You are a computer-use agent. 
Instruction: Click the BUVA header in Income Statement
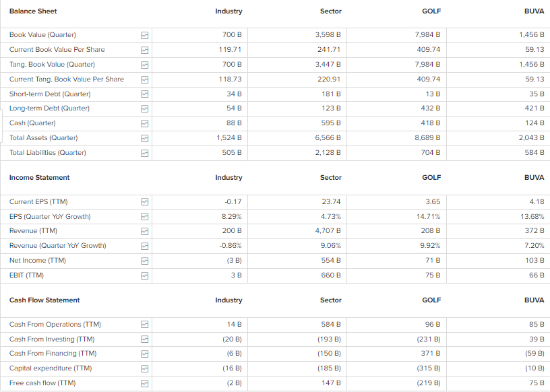[534, 178]
